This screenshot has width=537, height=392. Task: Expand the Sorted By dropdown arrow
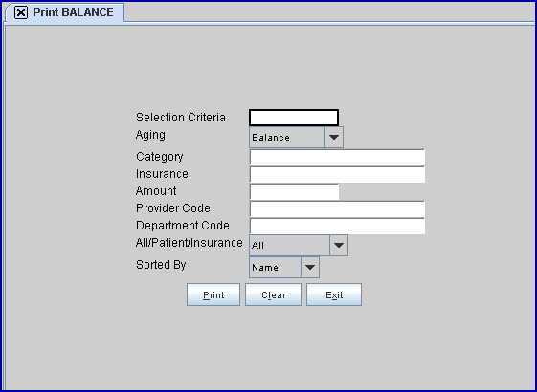(x=310, y=267)
